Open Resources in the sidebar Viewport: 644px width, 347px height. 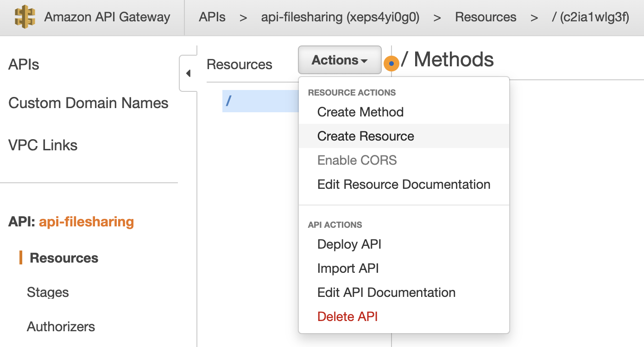pos(64,257)
